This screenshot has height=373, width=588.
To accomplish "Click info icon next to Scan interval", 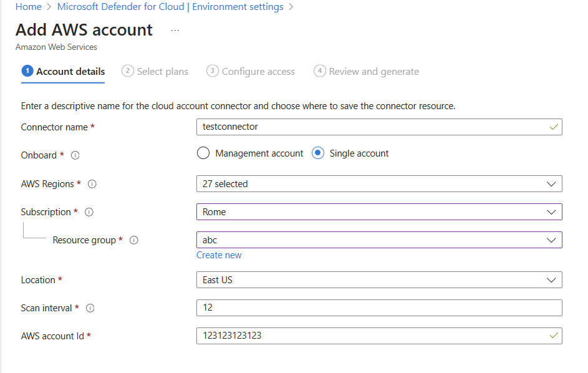I will pyautogui.click(x=90, y=308).
